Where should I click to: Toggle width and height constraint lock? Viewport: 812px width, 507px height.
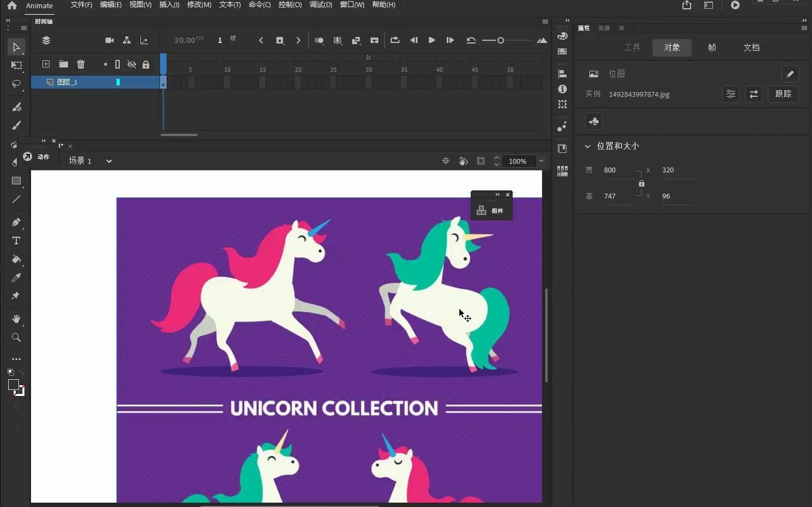642,183
